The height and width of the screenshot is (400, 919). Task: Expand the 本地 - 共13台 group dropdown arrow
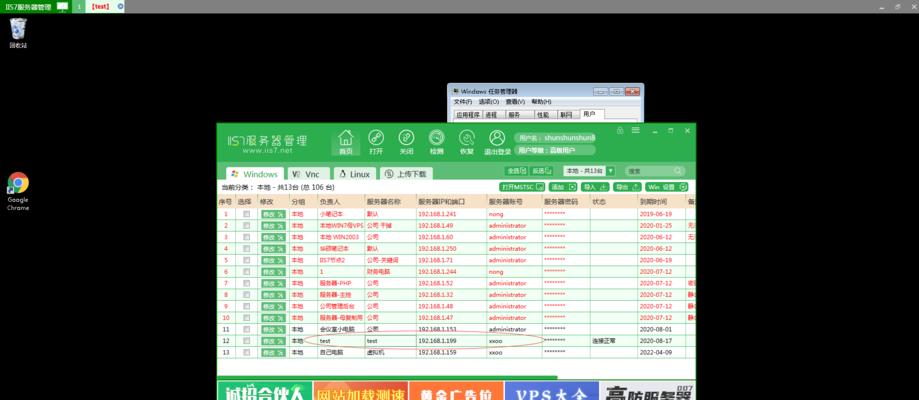point(610,171)
